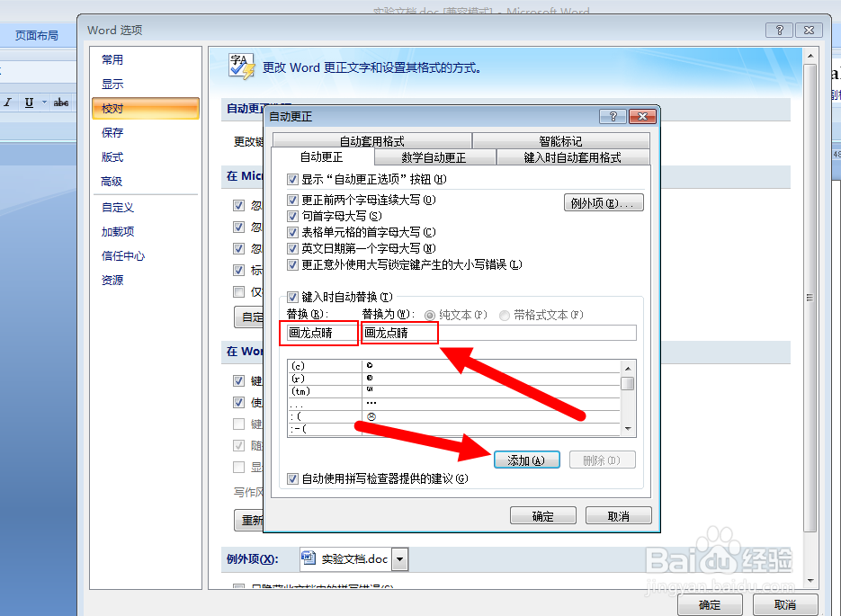
Task: Click the 实验文档.doc document icon
Action: click(308, 558)
